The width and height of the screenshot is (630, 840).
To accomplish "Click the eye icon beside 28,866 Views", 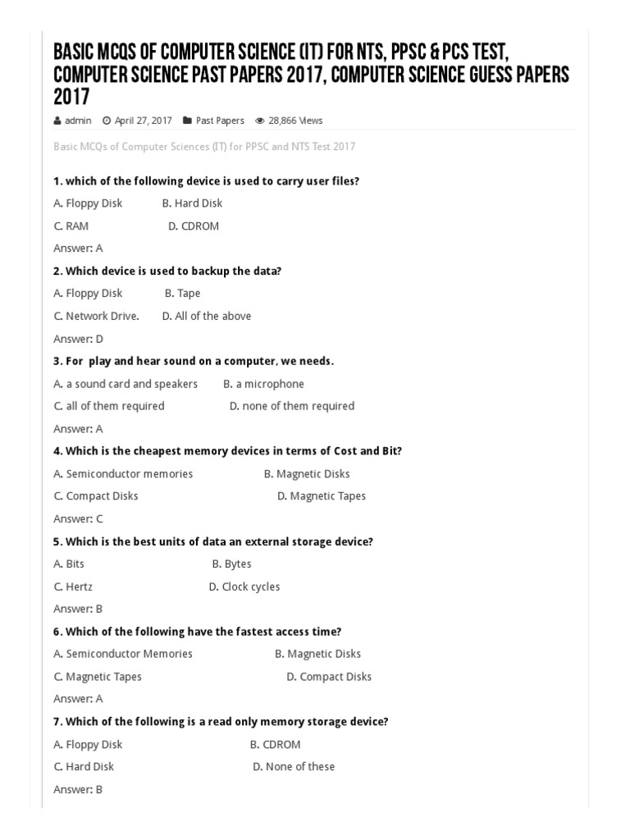I will tap(260, 121).
